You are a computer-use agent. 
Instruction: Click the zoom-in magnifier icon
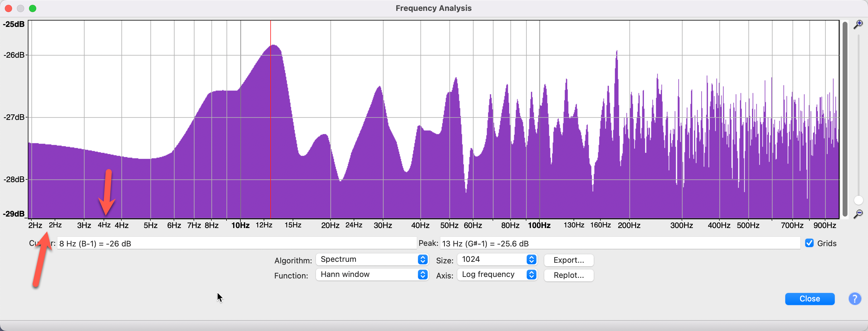coord(859,24)
